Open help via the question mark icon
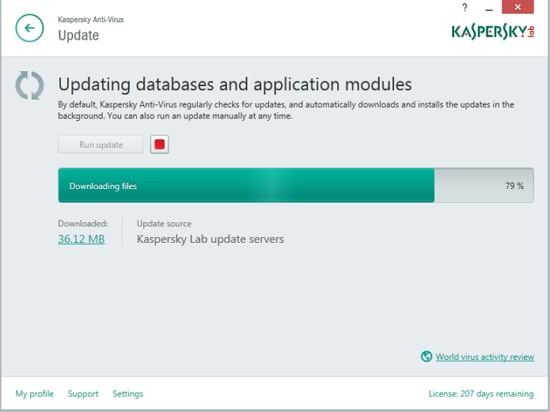550x412 pixels. point(465,7)
